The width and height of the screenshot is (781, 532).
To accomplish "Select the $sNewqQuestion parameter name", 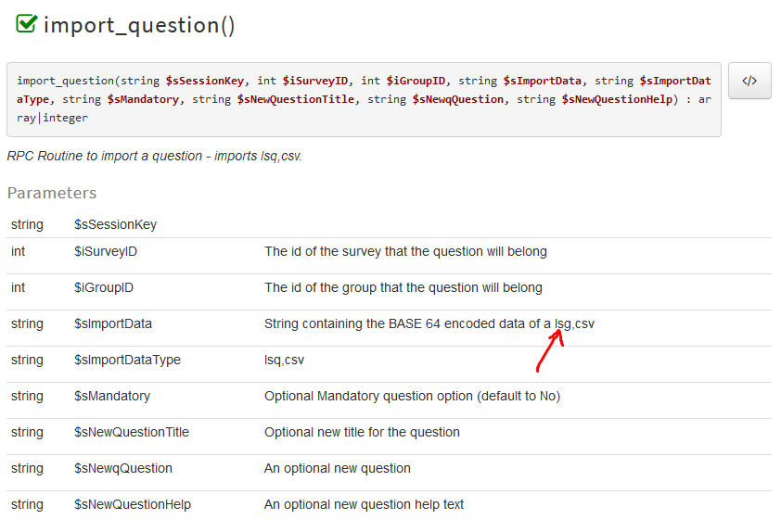I will point(123,468).
